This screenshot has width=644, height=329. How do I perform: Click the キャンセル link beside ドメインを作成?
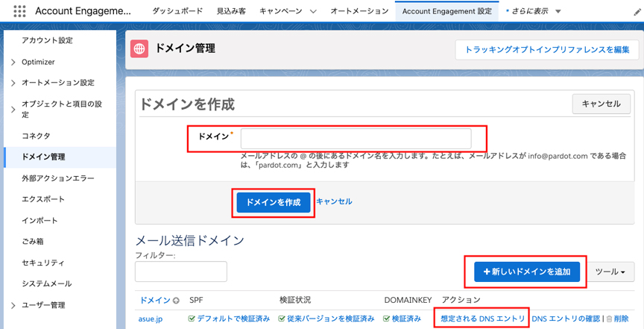[334, 201]
